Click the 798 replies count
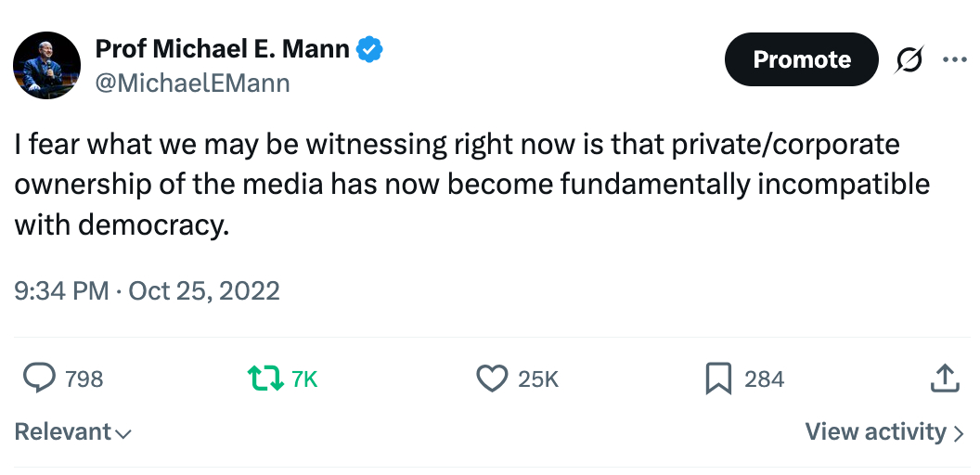This screenshot has height=475, width=980. (x=84, y=379)
